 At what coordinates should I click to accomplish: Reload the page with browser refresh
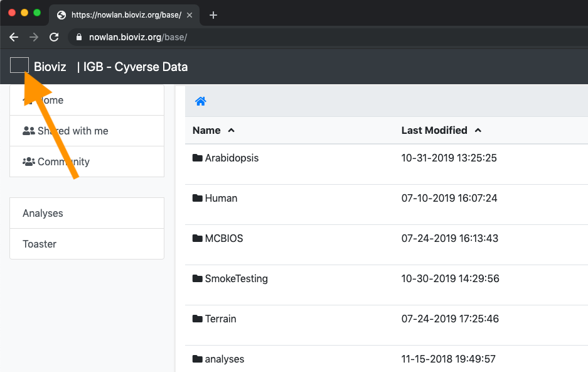click(54, 37)
